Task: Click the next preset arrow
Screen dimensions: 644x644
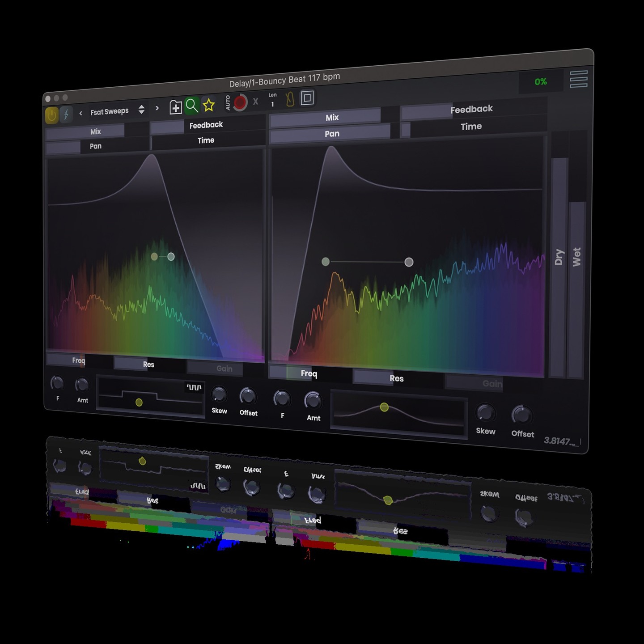Action: point(157,108)
